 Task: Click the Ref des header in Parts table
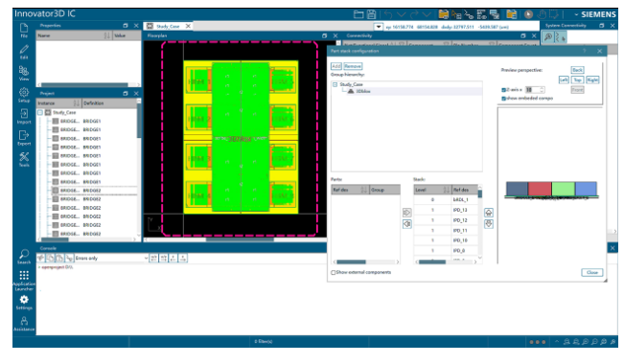click(x=350, y=190)
